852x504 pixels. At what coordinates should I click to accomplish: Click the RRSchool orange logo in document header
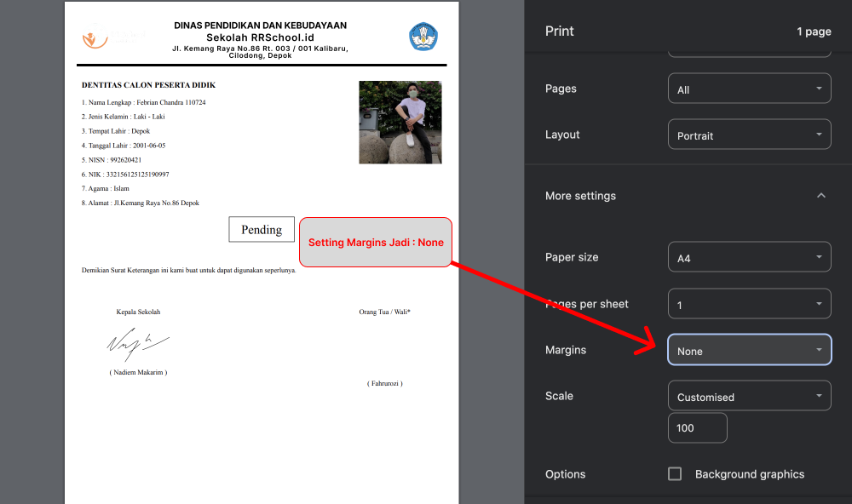point(94,36)
